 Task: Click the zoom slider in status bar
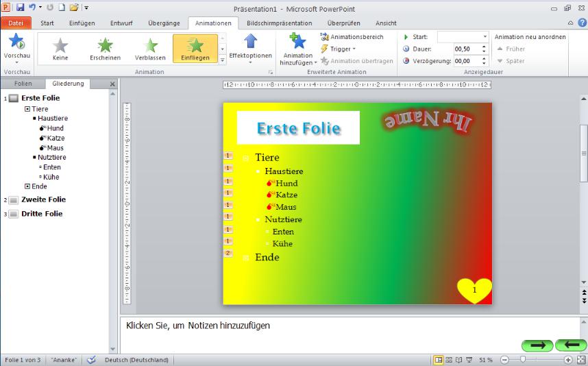click(x=523, y=360)
